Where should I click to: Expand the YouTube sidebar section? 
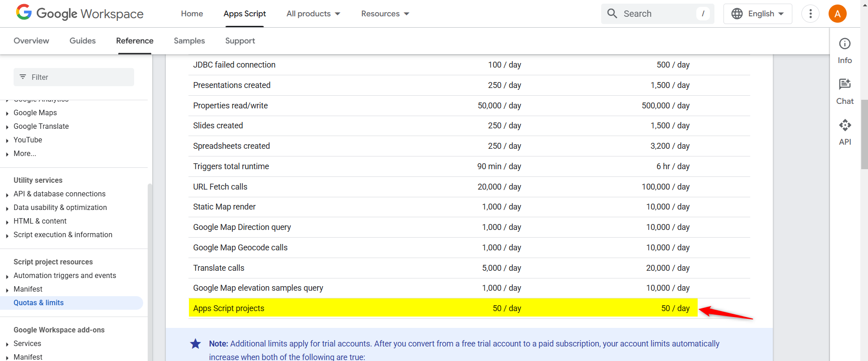pyautogui.click(x=7, y=141)
